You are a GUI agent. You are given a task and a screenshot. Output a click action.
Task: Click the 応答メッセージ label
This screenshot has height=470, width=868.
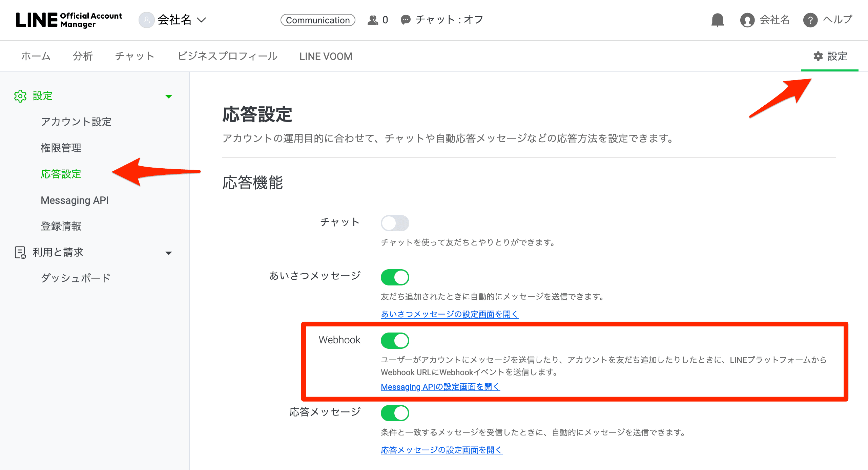pyautogui.click(x=325, y=412)
